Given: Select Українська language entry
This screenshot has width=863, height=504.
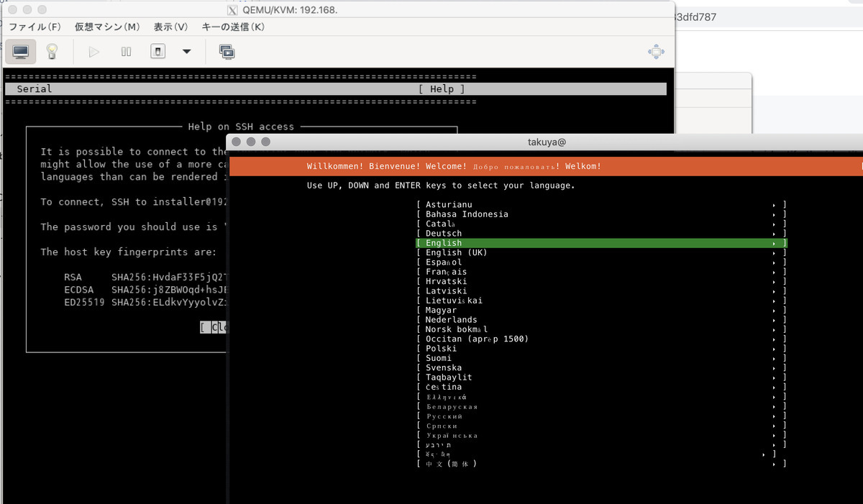Looking at the screenshot, I should [x=601, y=435].
